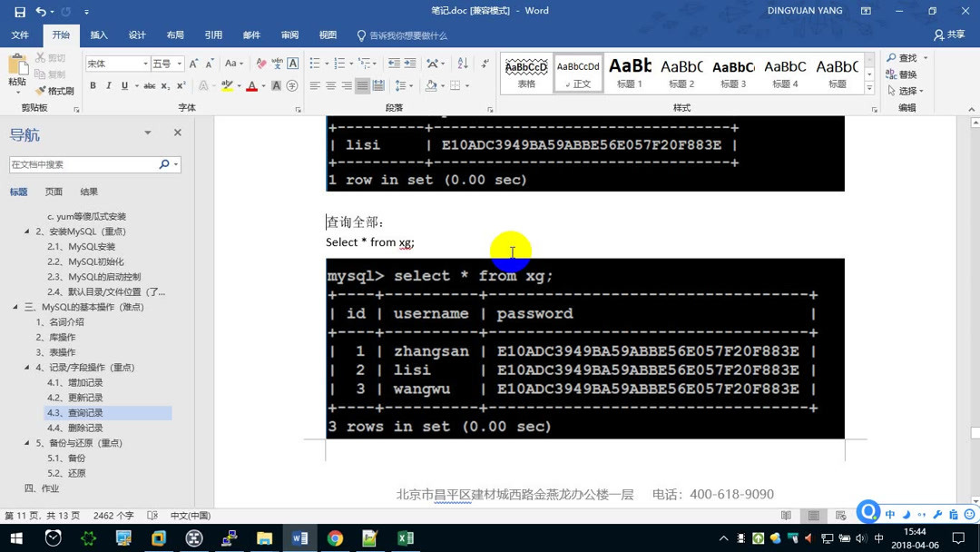Open the 页面 tab in the navigation pane
The image size is (980, 552).
[x=54, y=192]
